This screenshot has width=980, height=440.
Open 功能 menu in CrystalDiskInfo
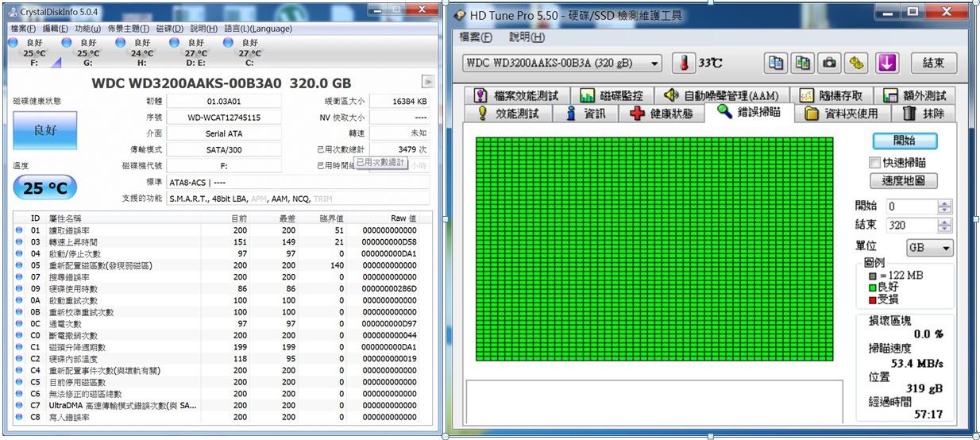(88, 29)
